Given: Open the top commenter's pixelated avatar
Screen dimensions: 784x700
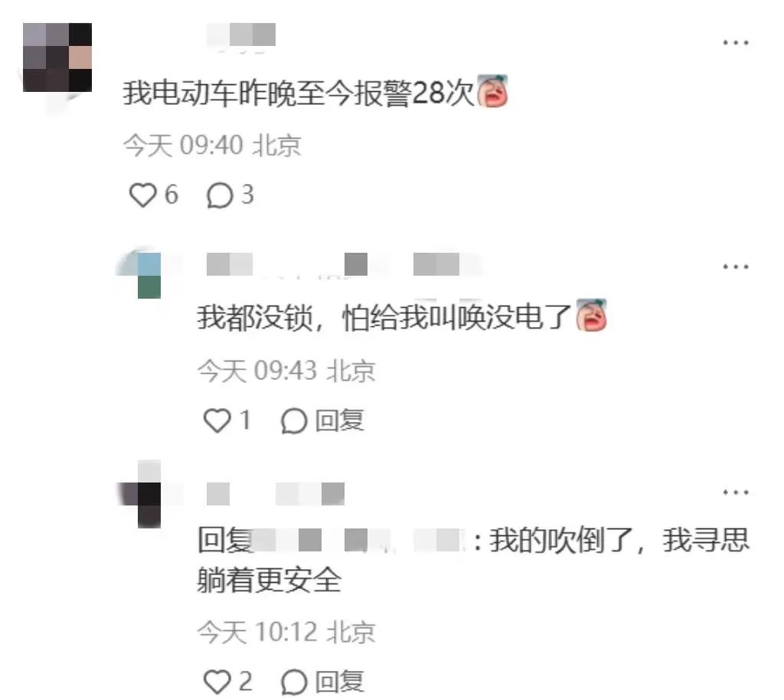Looking at the screenshot, I should [57, 57].
